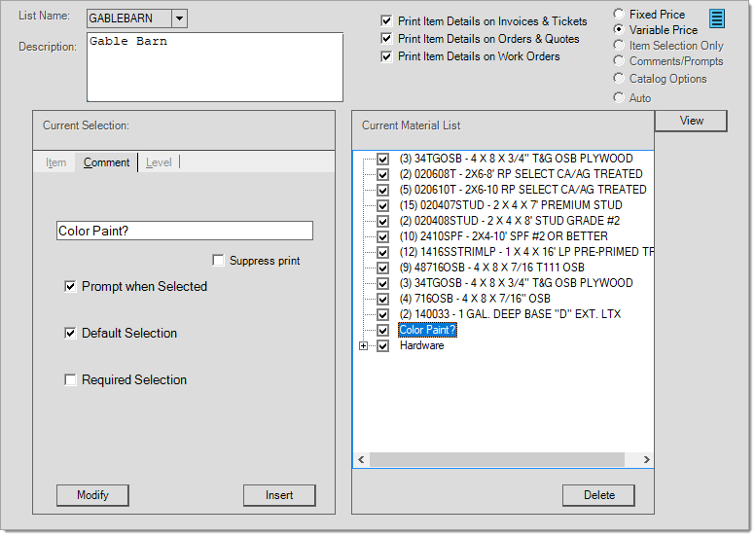This screenshot has width=756, height=537.
Task: Uncheck the (15) 020407STUD item checkbox
Action: point(382,206)
